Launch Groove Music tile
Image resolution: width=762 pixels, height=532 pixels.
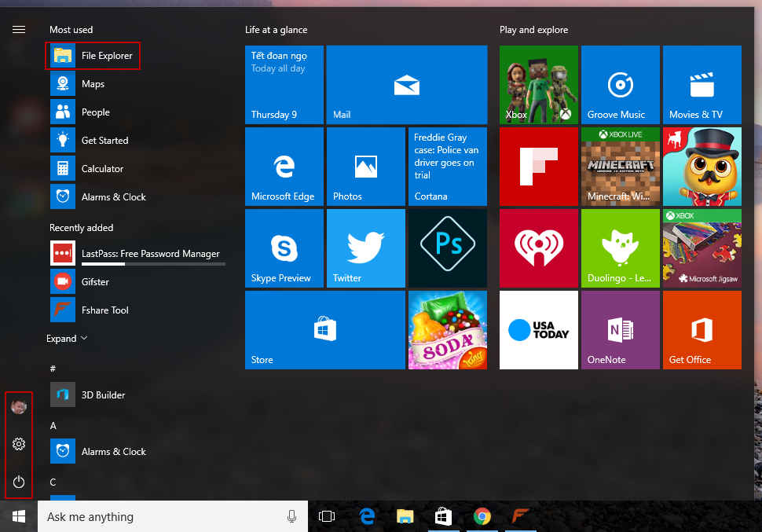point(621,85)
